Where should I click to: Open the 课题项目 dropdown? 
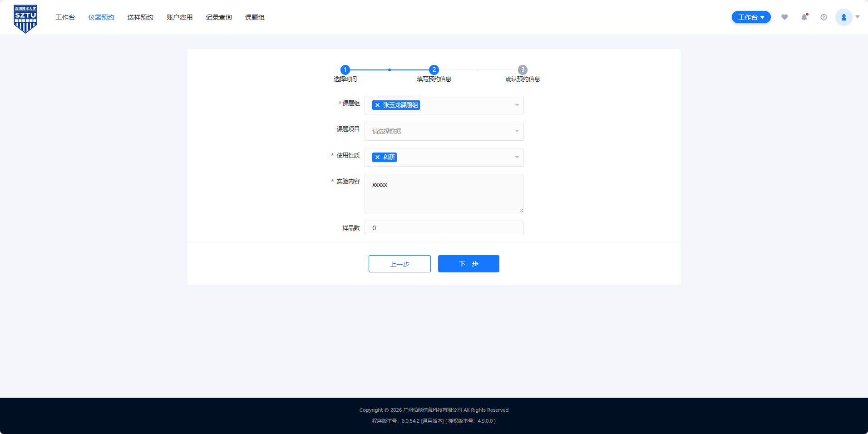(444, 131)
